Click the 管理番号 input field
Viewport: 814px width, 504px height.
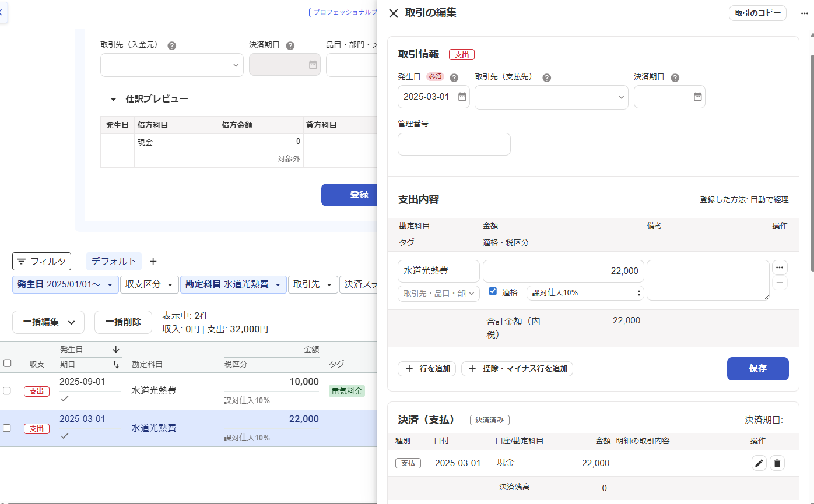click(454, 144)
